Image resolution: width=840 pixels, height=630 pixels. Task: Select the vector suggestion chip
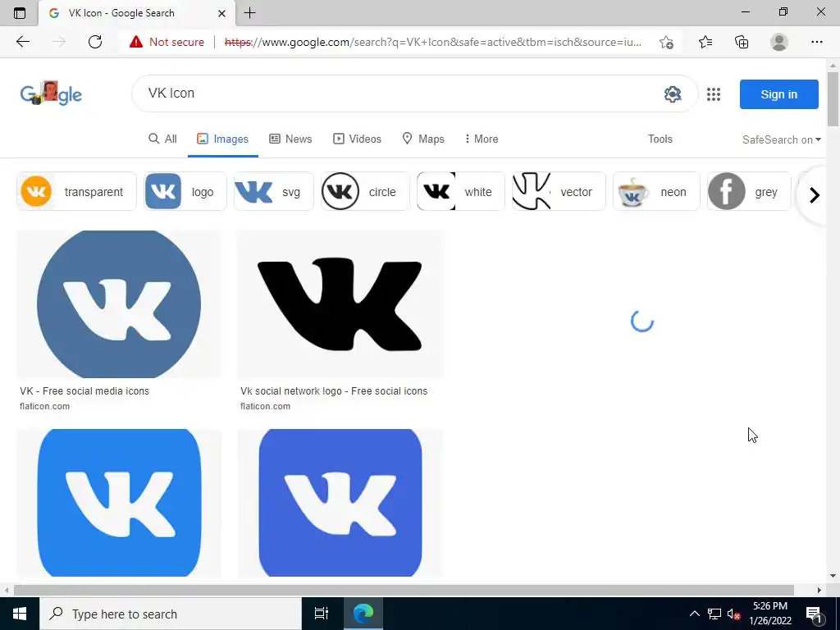coord(559,191)
